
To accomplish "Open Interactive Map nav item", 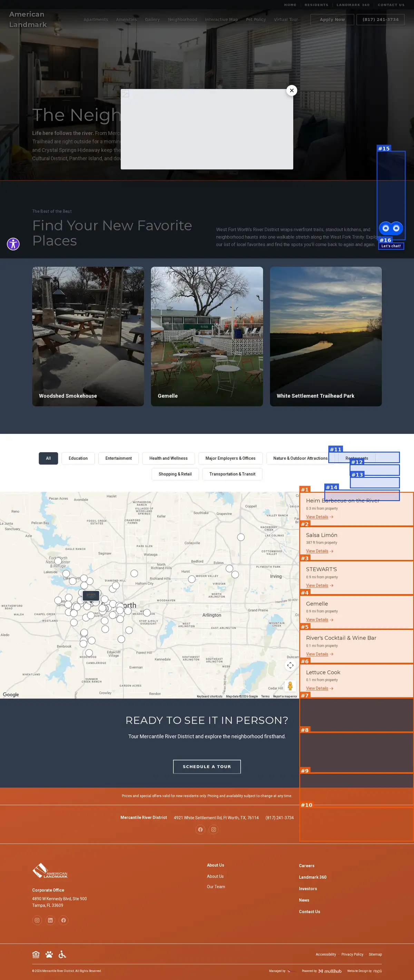I will 221,19.
